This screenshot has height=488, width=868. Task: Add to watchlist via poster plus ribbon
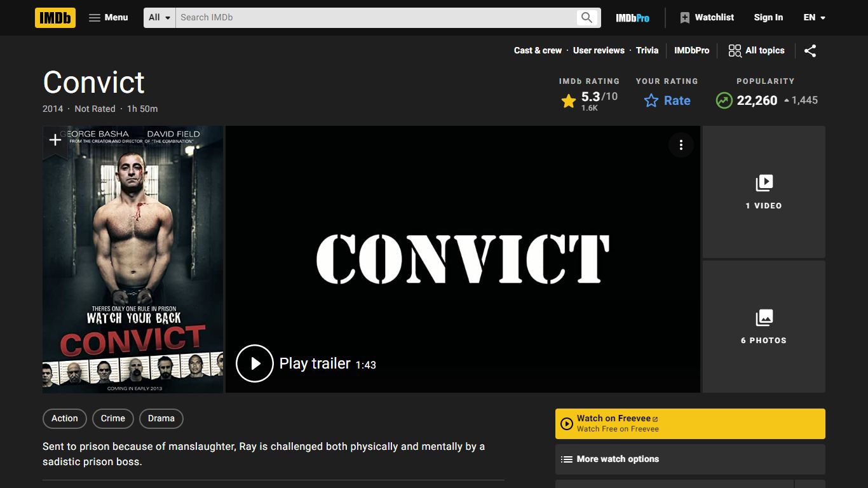55,140
